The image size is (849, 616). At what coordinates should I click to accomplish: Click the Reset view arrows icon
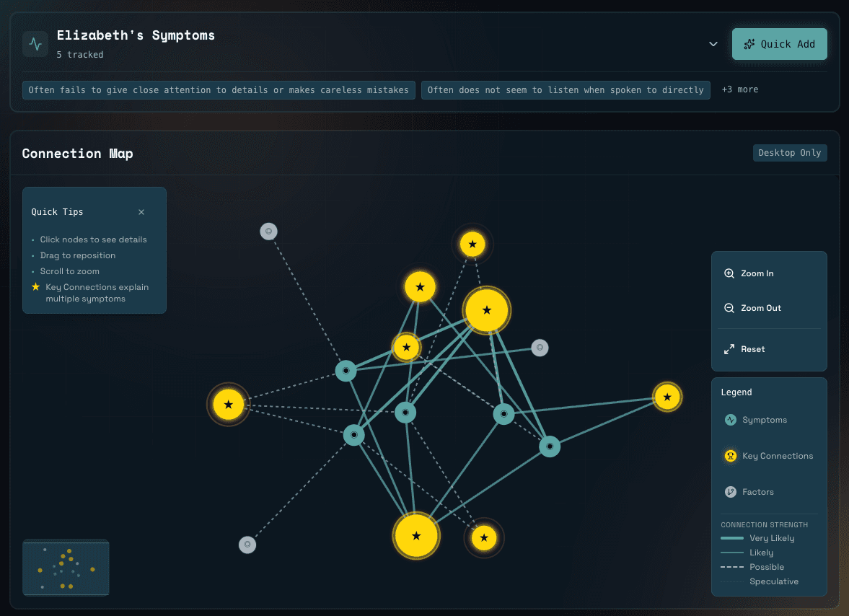729,348
